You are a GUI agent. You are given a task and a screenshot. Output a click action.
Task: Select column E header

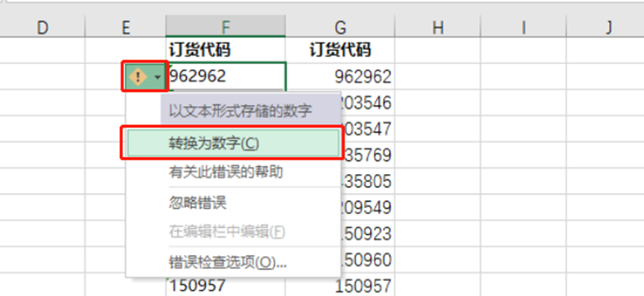(x=126, y=28)
